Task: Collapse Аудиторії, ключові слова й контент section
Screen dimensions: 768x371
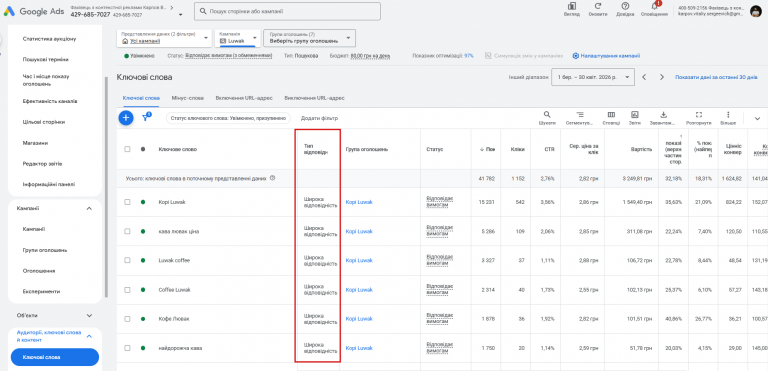Action: (x=89, y=336)
